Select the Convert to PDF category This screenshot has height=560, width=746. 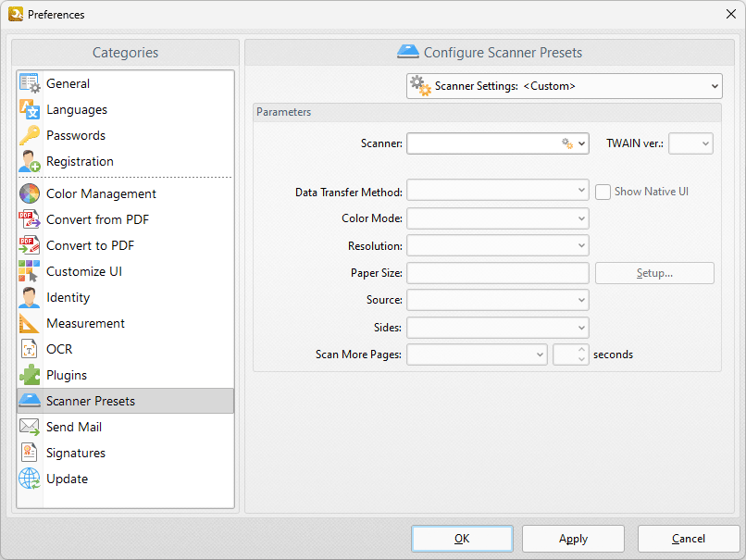point(126,245)
